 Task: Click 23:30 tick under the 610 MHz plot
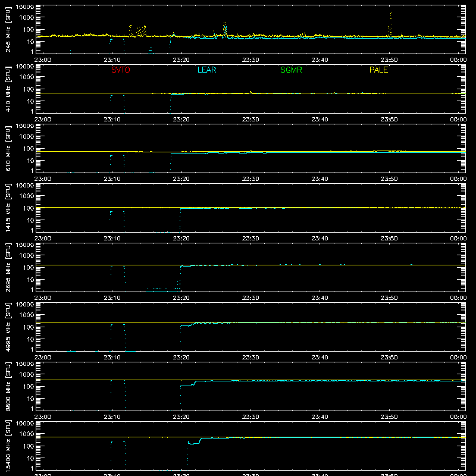250,179
